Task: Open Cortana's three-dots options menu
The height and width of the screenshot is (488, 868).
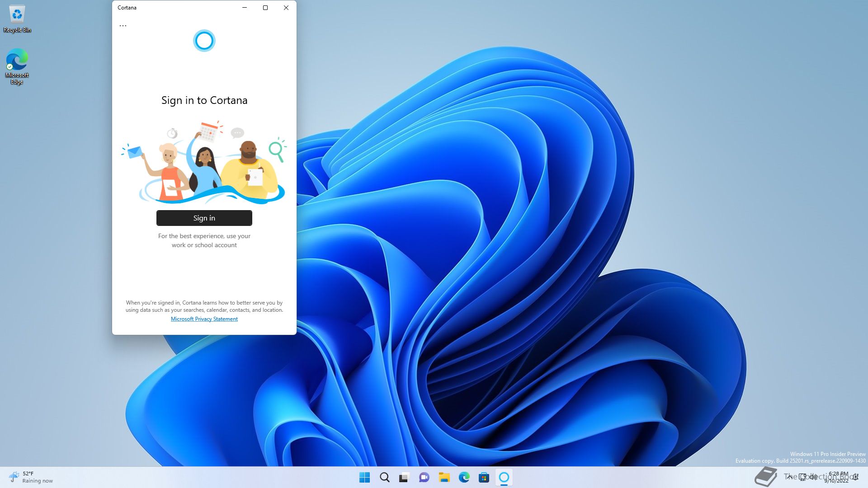Action: 123,26
